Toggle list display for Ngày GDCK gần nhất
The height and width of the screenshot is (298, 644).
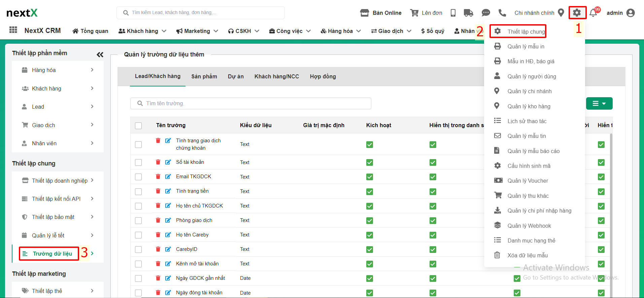pos(433,278)
